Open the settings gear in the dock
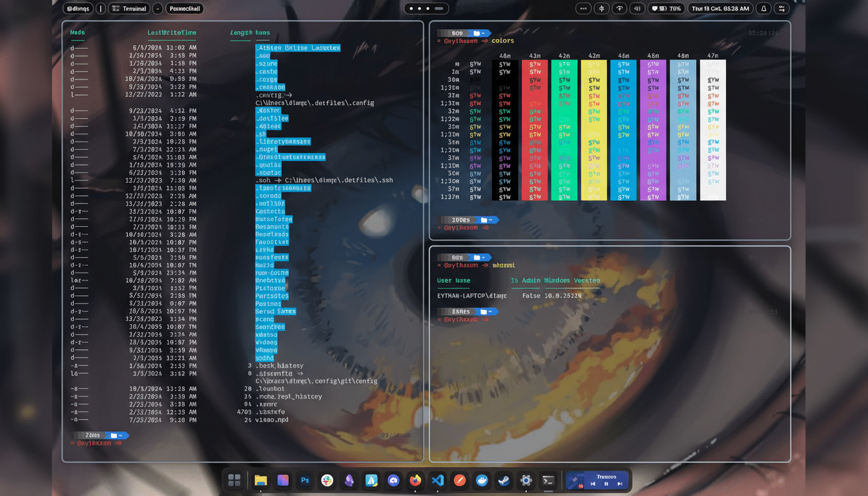 point(526,480)
